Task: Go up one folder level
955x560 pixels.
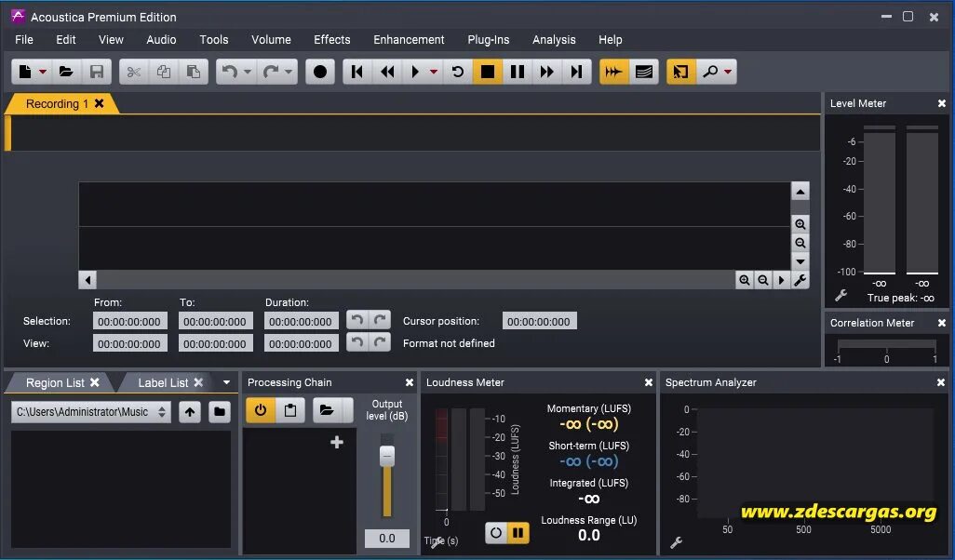Action: click(190, 412)
